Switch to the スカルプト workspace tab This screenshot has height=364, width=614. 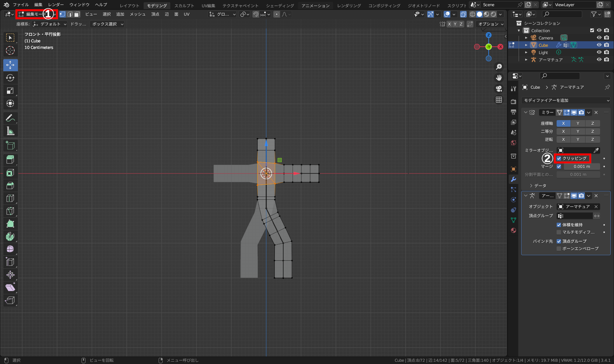184,5
